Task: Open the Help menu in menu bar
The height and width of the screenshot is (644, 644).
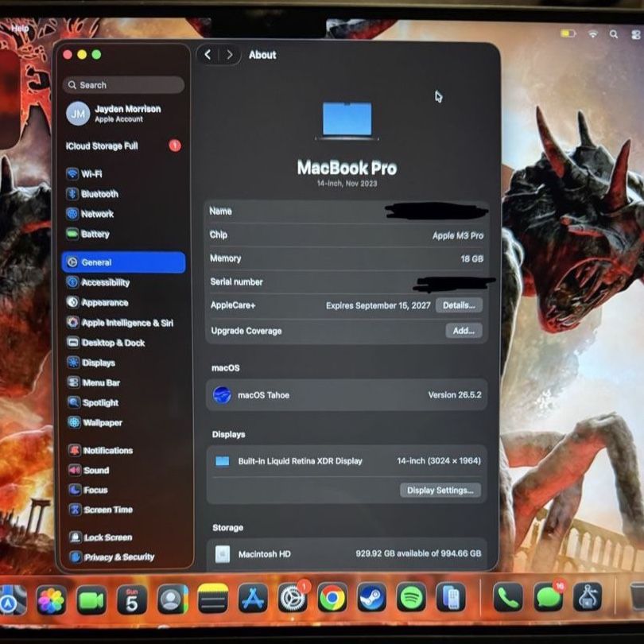Action: [x=20, y=29]
